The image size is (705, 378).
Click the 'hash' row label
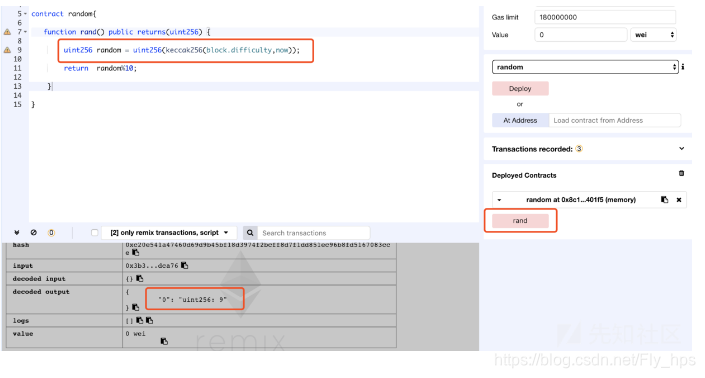coord(21,245)
